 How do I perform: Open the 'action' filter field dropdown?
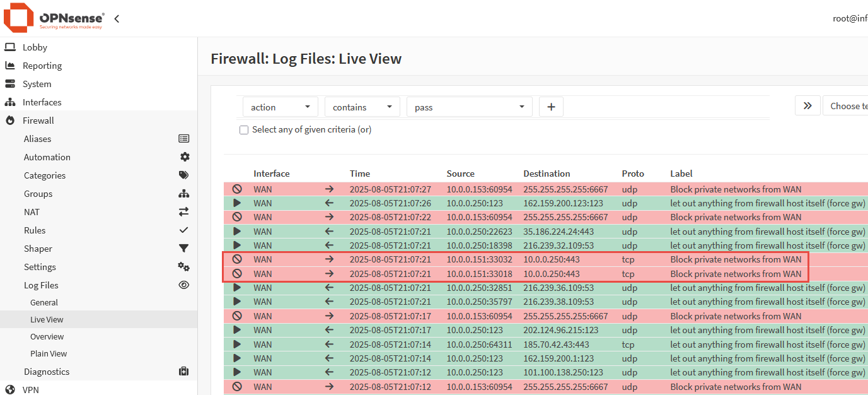pos(280,107)
